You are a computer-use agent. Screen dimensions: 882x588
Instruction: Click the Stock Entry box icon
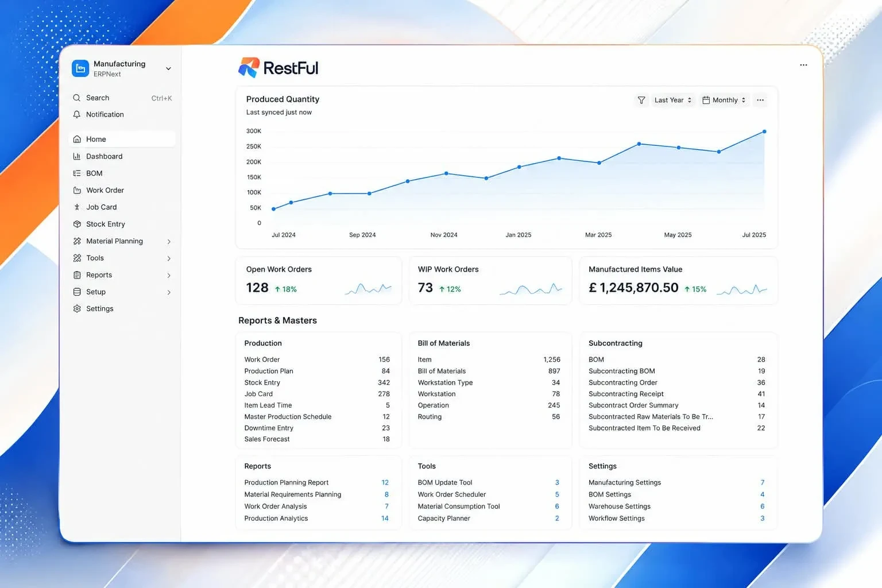coord(77,224)
